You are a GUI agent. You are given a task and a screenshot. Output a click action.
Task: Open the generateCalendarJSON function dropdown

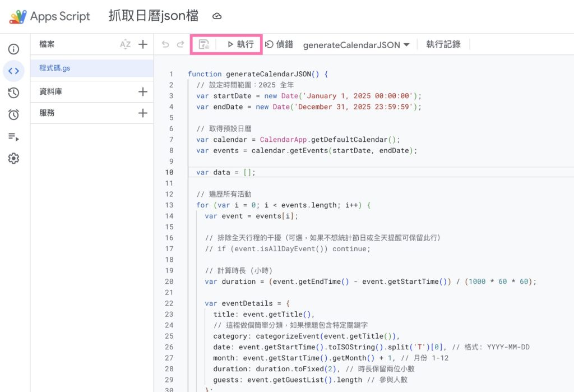click(356, 45)
